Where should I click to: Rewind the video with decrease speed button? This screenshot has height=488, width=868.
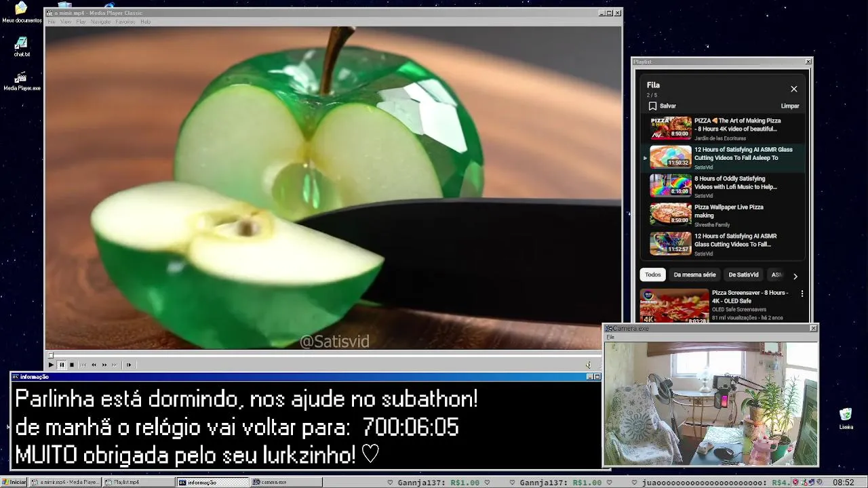[94, 365]
